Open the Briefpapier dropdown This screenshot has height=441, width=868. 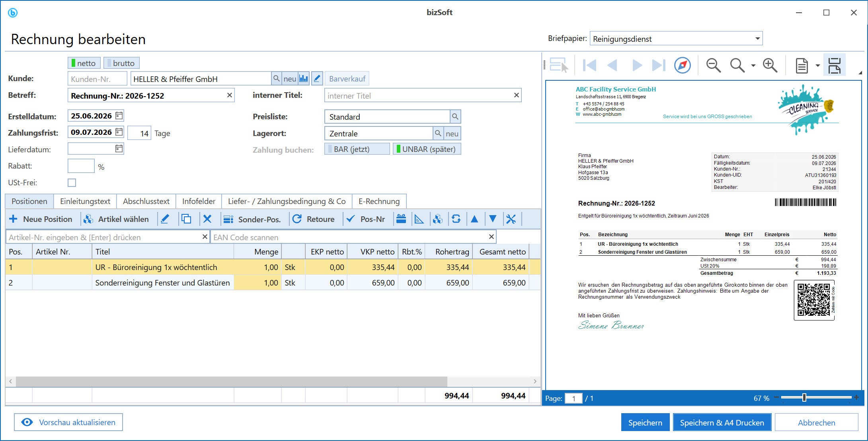pyautogui.click(x=757, y=39)
